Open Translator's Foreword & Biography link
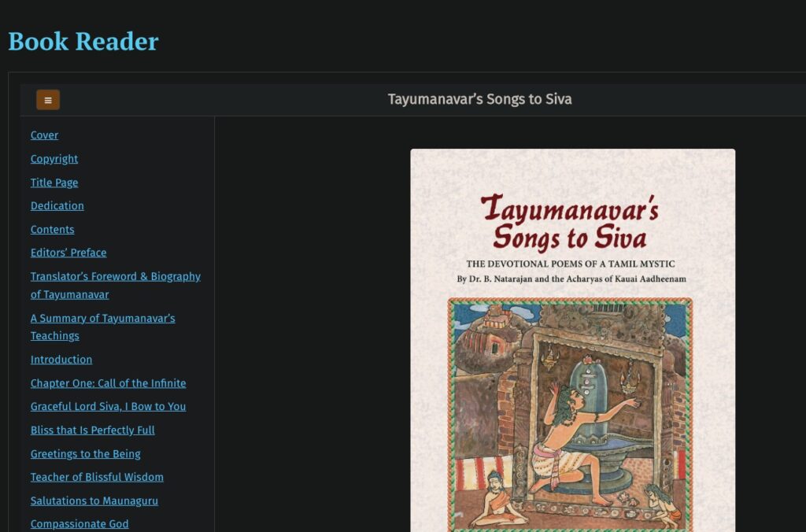The height and width of the screenshot is (532, 806). [x=115, y=277]
